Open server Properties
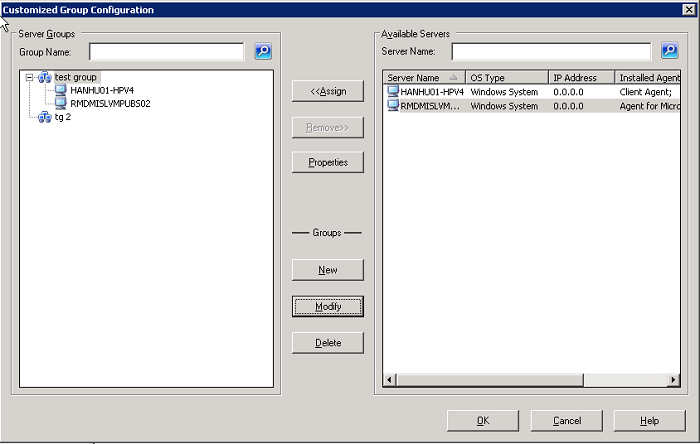The width and height of the screenshot is (700, 444). (328, 162)
